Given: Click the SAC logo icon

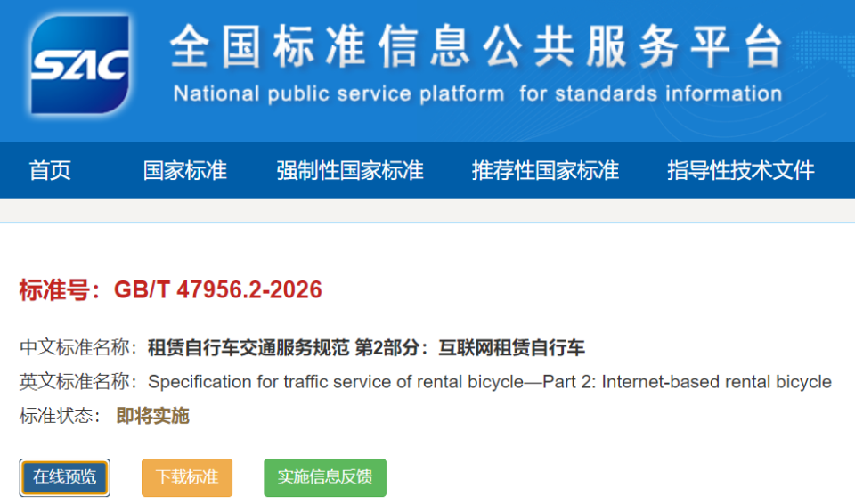Looking at the screenshot, I should point(80,64).
